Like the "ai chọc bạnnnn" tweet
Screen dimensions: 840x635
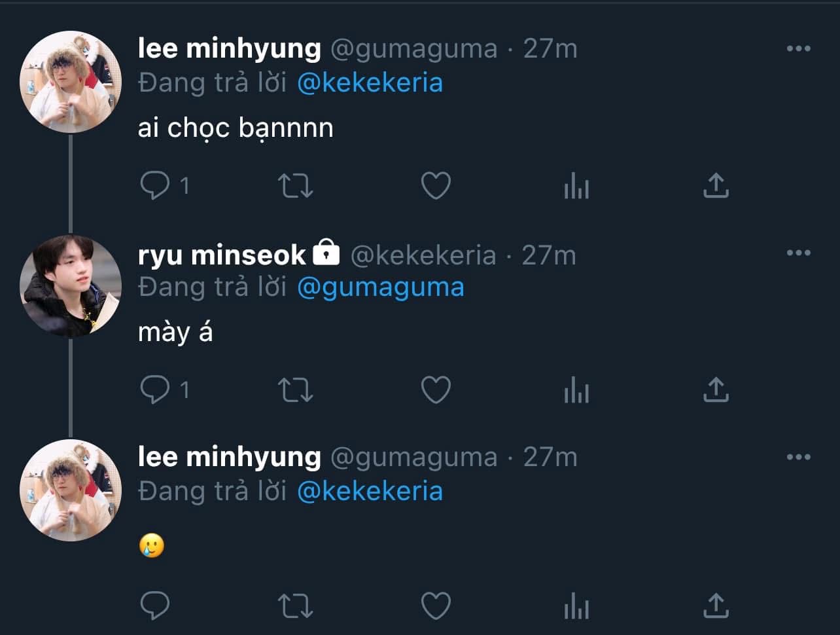click(436, 186)
